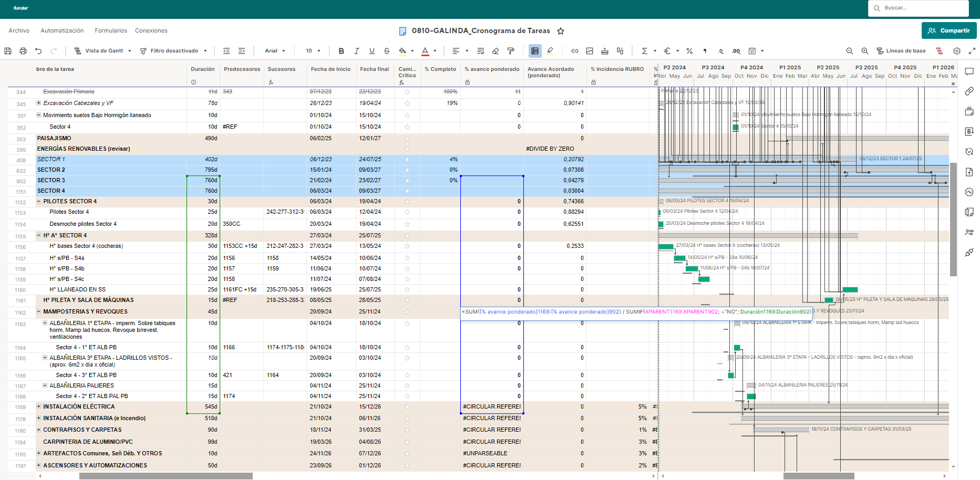Open the Conexiones menu
The image size is (980, 480).
coord(151,31)
